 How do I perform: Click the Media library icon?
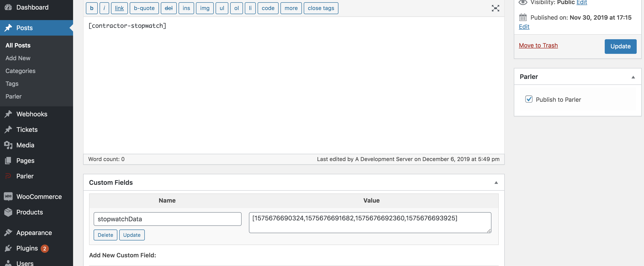point(8,145)
